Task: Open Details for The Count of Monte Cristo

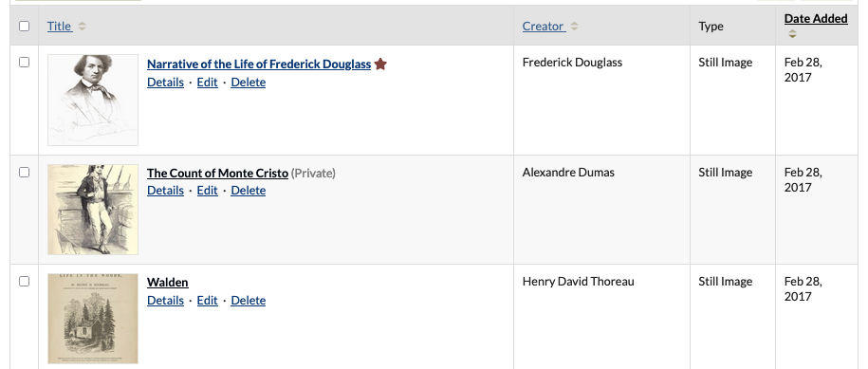Action: tap(165, 191)
